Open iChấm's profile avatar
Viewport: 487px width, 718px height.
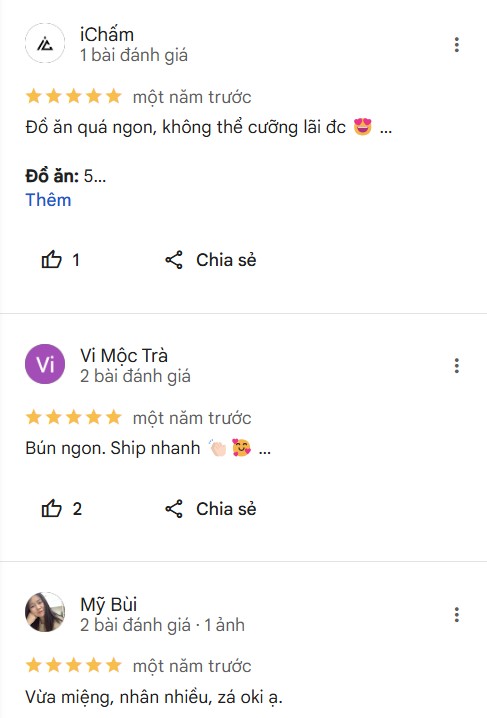pyautogui.click(x=45, y=43)
